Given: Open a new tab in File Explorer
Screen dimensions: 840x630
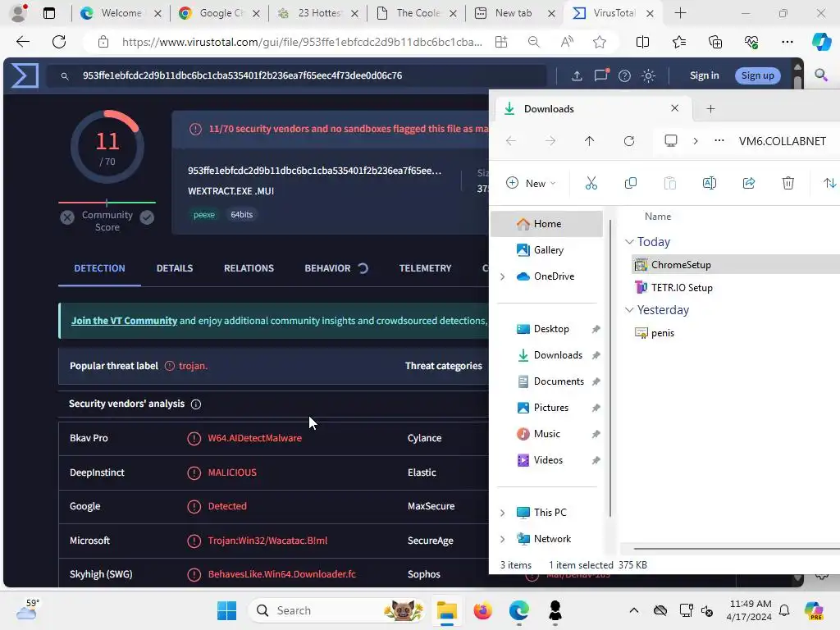Looking at the screenshot, I should pos(710,109).
